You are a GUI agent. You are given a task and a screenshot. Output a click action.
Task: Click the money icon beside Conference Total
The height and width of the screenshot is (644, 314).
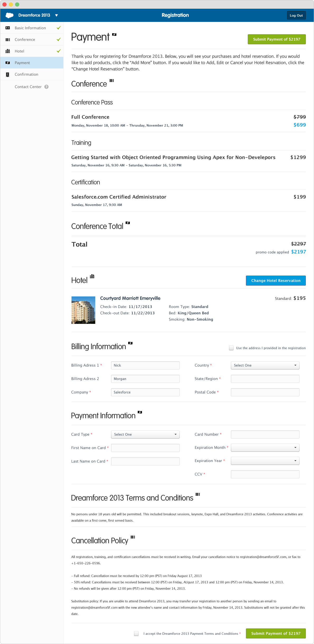[x=128, y=223]
